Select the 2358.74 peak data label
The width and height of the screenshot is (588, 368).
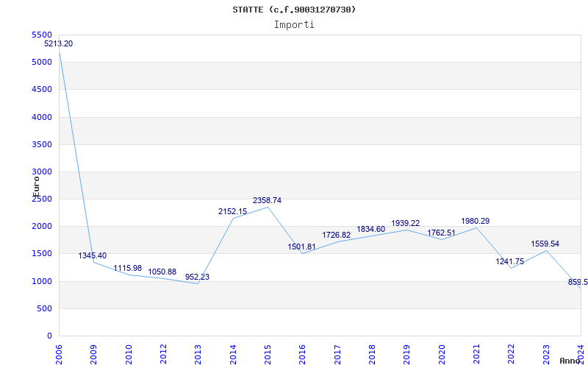267,200
